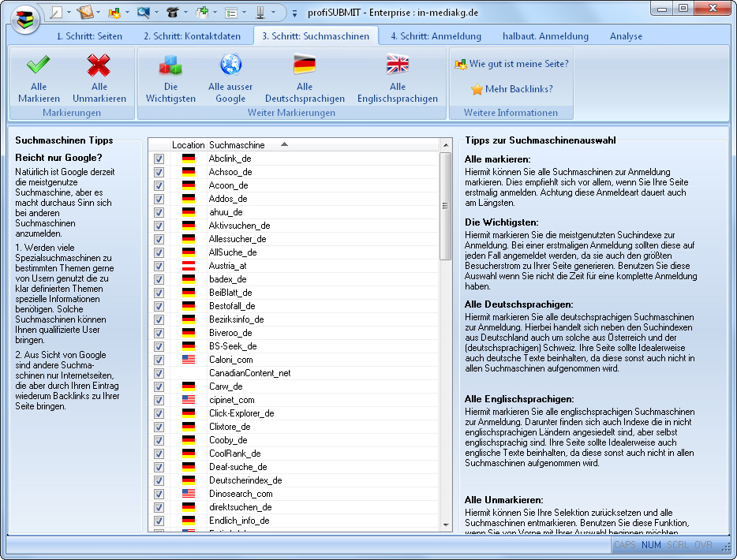This screenshot has width=737, height=560.
Task: Open the profiSUBMIT books application button
Action: coord(25,21)
